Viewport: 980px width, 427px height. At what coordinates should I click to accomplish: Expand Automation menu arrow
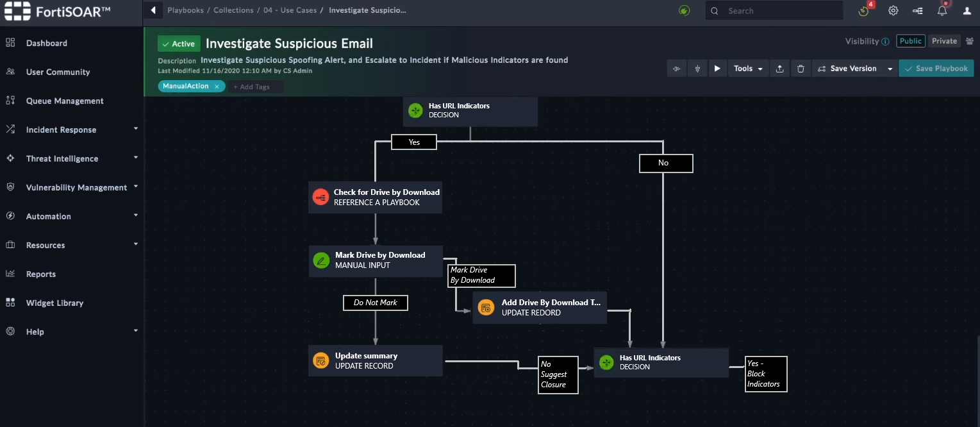(x=135, y=215)
